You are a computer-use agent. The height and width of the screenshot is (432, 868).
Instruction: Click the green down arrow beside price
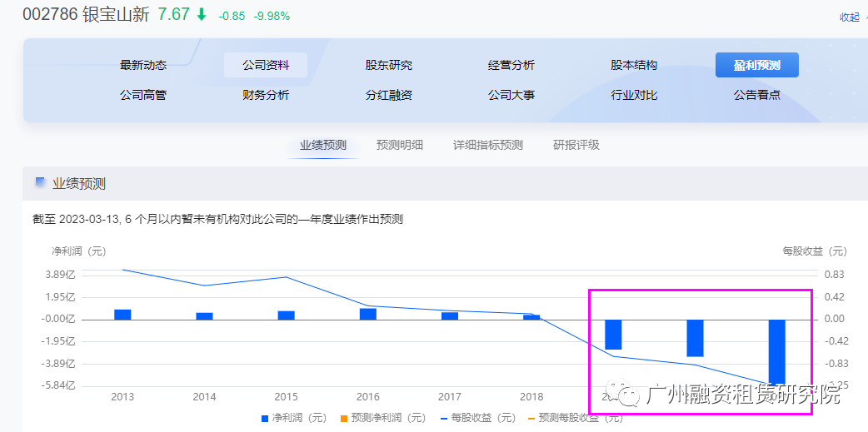click(202, 16)
